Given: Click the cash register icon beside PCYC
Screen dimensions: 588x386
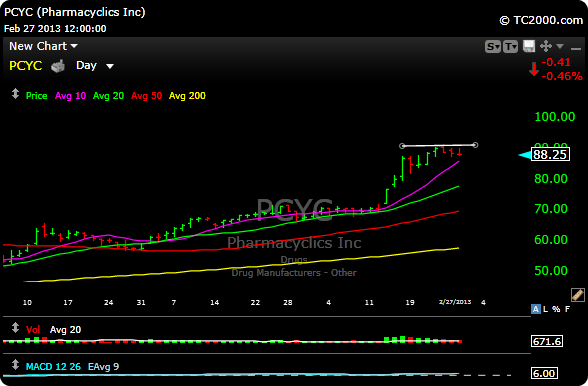Looking at the screenshot, I should click(x=58, y=66).
